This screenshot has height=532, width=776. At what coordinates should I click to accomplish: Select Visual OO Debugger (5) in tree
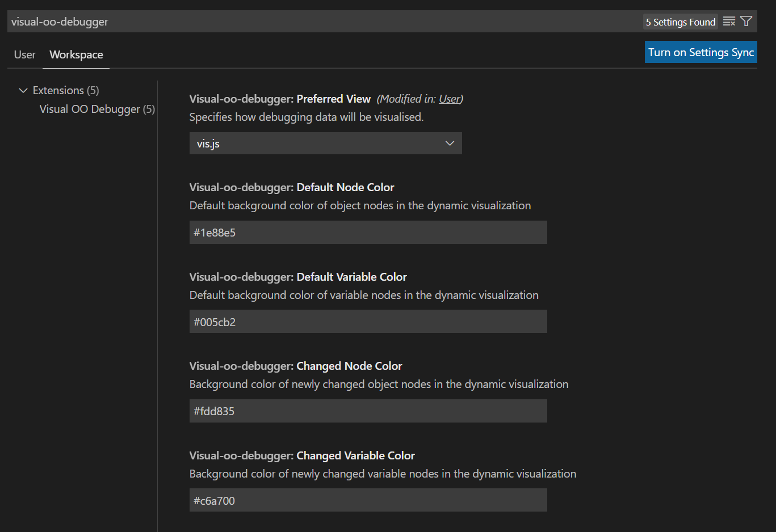click(x=97, y=109)
